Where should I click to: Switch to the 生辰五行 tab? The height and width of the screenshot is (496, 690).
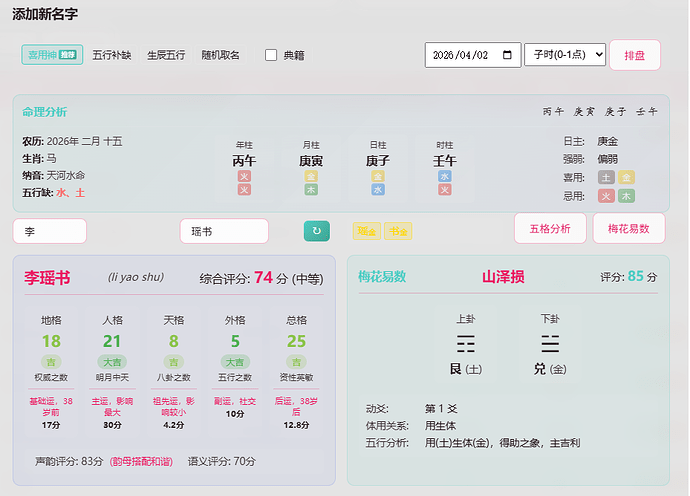coord(166,55)
